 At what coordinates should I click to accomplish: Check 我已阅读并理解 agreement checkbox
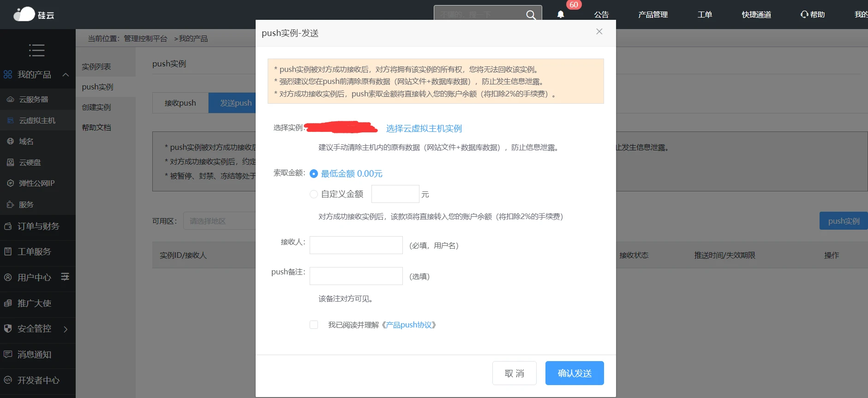click(x=314, y=325)
